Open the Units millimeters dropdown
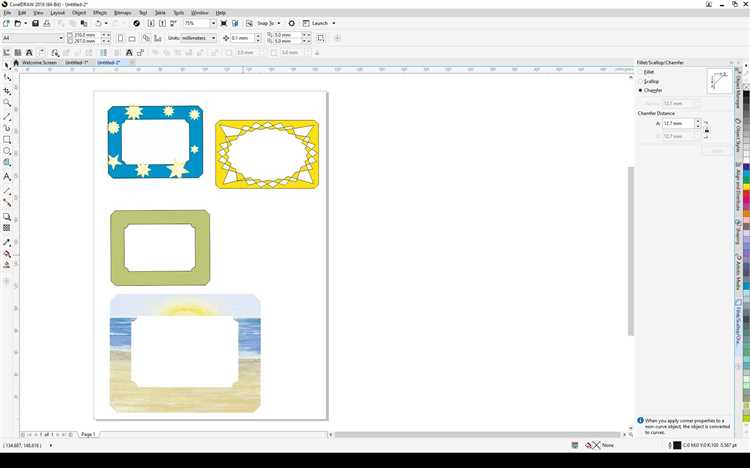This screenshot has height=468, width=750. point(213,38)
